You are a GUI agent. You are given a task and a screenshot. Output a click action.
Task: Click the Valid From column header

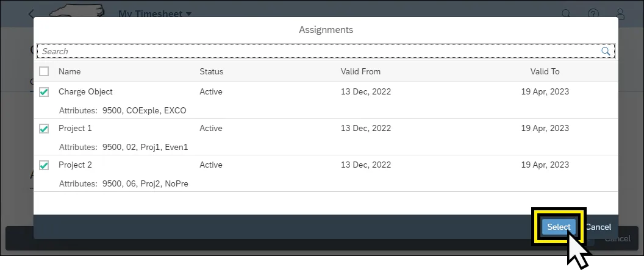click(360, 71)
